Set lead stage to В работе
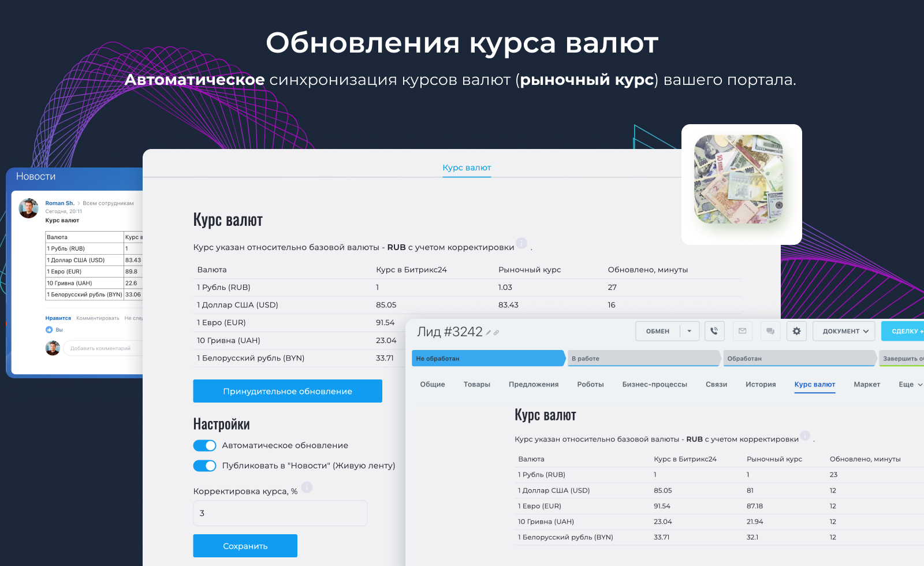 [644, 358]
